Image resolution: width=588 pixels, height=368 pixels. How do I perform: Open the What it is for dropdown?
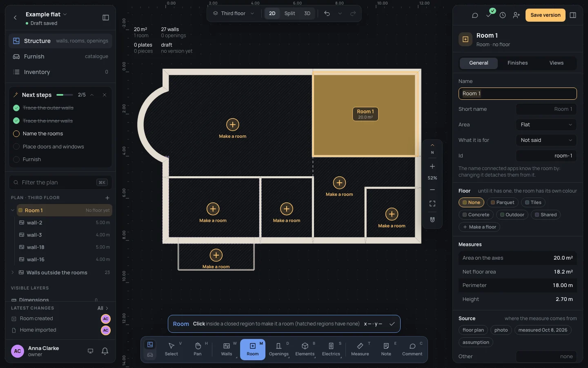coord(546,140)
